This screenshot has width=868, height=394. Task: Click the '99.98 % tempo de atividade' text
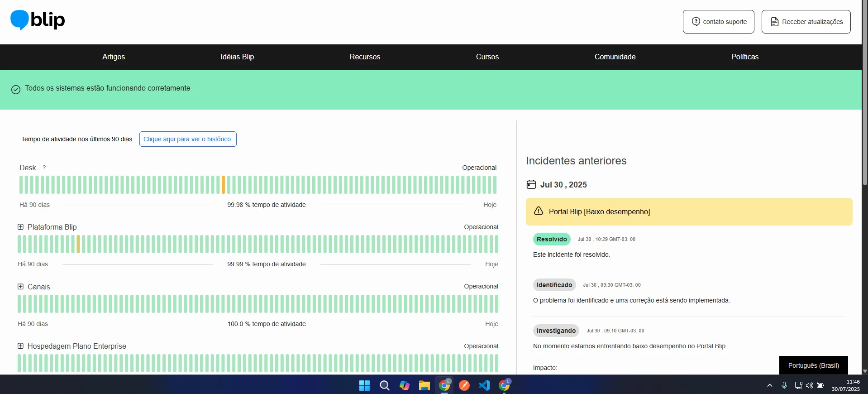point(267,205)
